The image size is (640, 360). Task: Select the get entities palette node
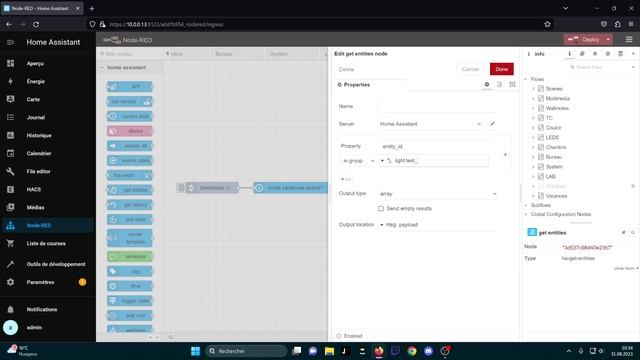click(x=130, y=190)
